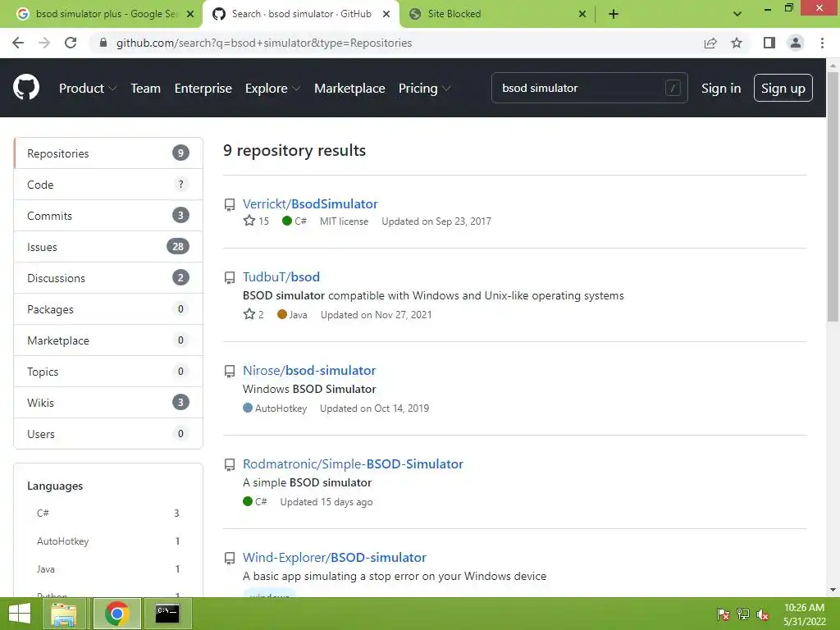The image size is (840, 630).
Task: Close the Google Search tab
Action: pyautogui.click(x=190, y=14)
